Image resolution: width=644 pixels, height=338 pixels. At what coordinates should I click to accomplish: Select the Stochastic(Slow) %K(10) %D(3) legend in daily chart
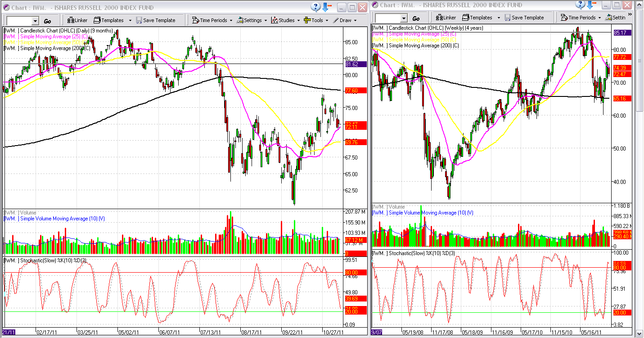click(45, 260)
